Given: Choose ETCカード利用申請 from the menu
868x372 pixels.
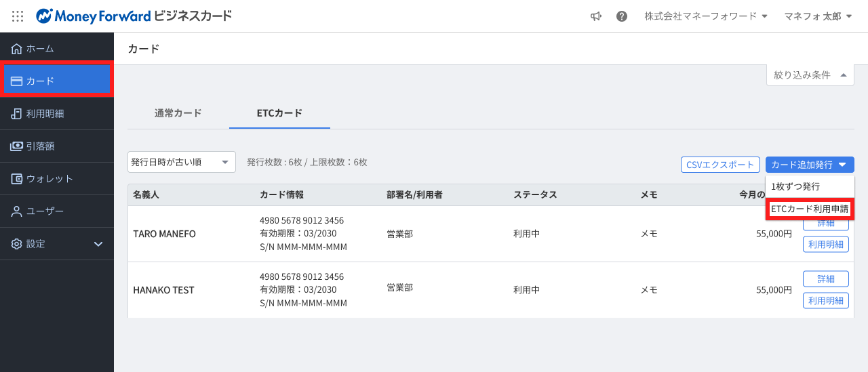Looking at the screenshot, I should [x=810, y=209].
